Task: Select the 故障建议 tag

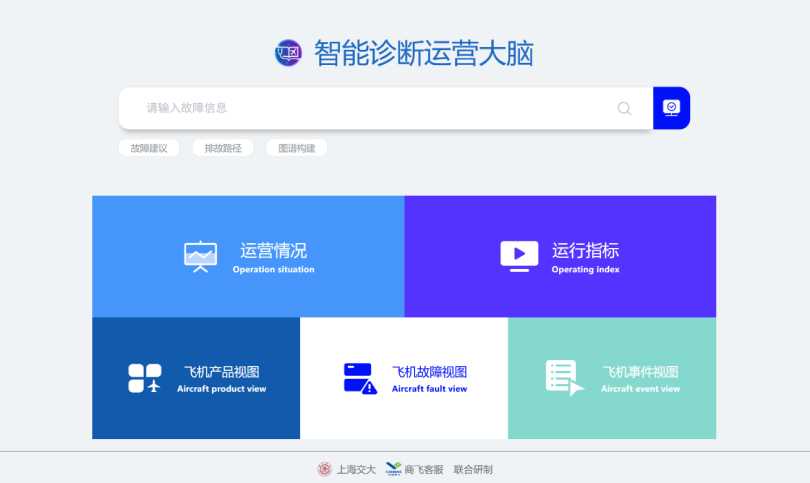Action: [x=149, y=148]
